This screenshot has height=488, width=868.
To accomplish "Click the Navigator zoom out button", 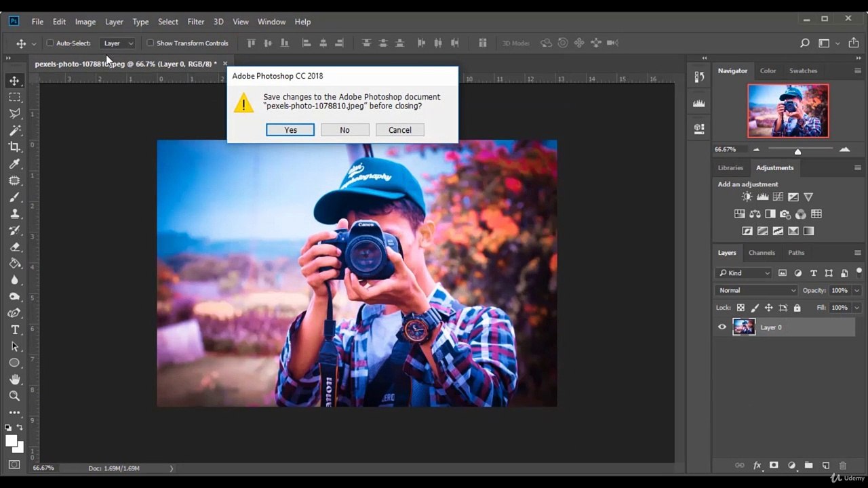I will [x=756, y=150].
